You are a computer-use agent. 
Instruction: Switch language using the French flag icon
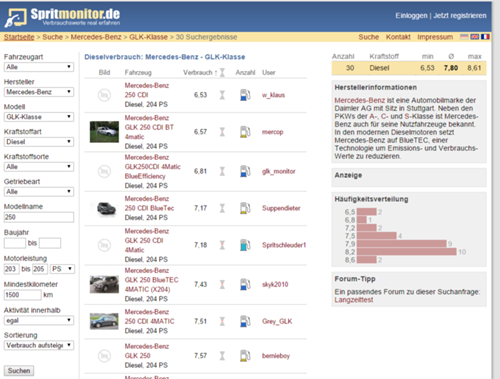pyautogui.click(x=485, y=37)
